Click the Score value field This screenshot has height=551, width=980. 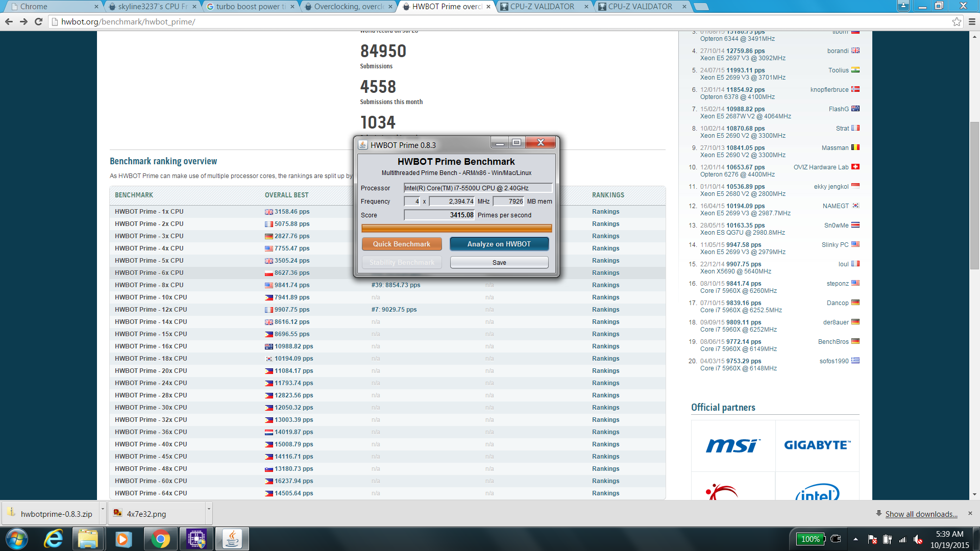[x=439, y=215]
